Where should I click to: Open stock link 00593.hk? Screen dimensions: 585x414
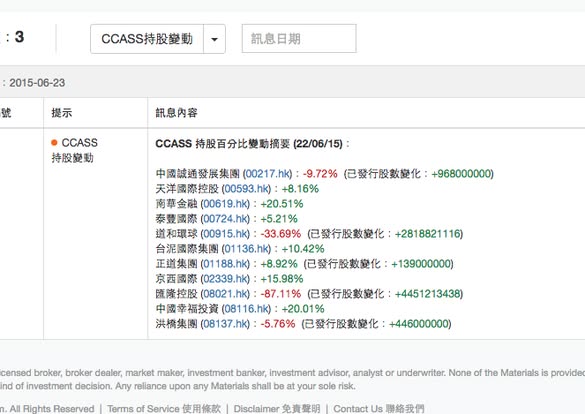tap(246, 189)
